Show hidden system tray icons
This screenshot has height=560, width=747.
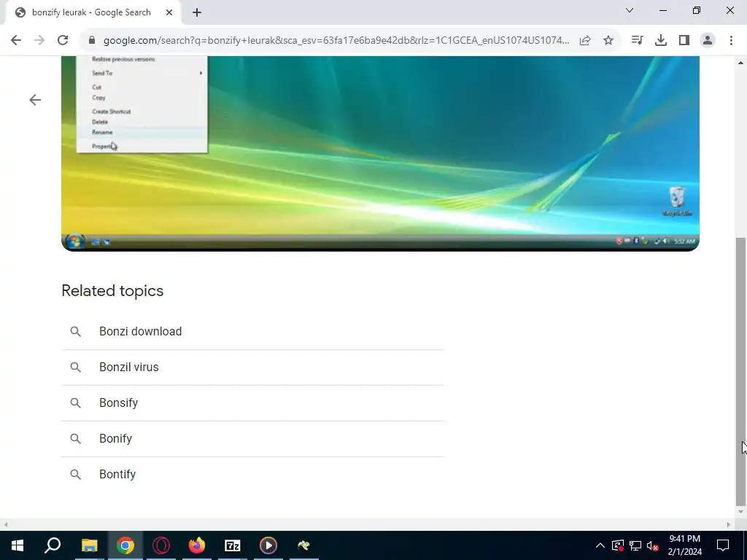pyautogui.click(x=600, y=545)
